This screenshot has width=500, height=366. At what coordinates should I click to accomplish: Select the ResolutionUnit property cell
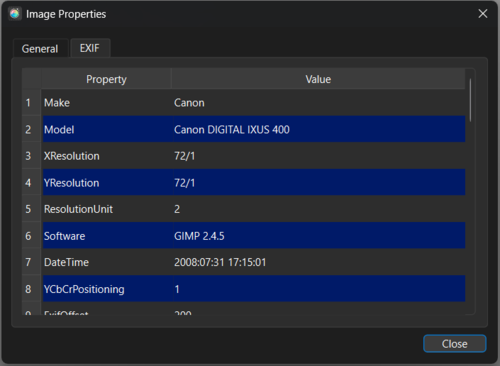[107, 209]
